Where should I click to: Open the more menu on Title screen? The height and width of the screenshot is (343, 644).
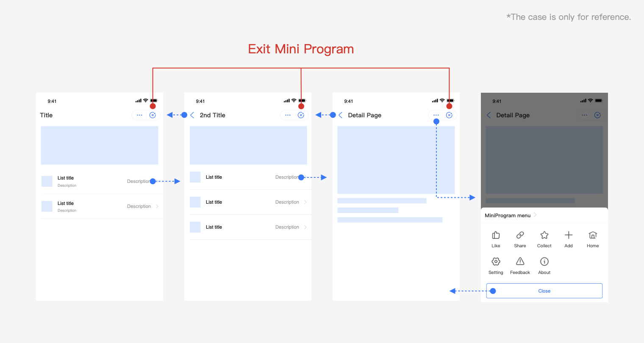click(x=139, y=115)
